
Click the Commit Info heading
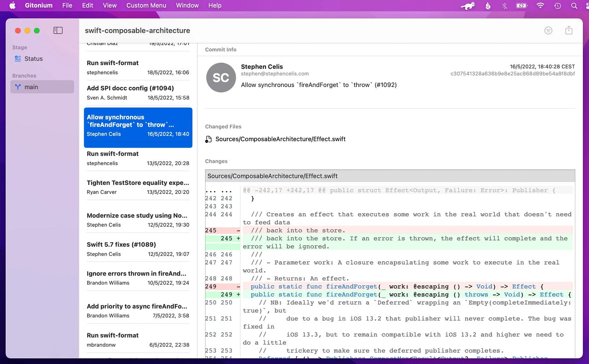(x=220, y=49)
